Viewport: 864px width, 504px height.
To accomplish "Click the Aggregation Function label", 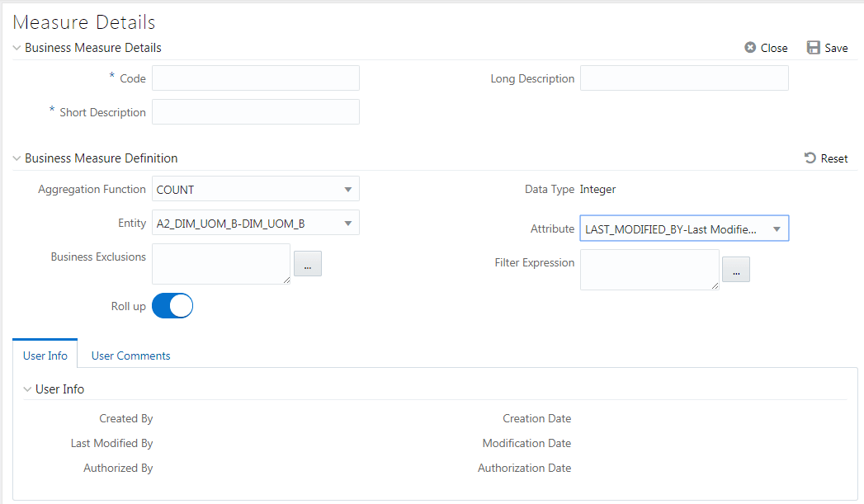I will (x=92, y=190).
